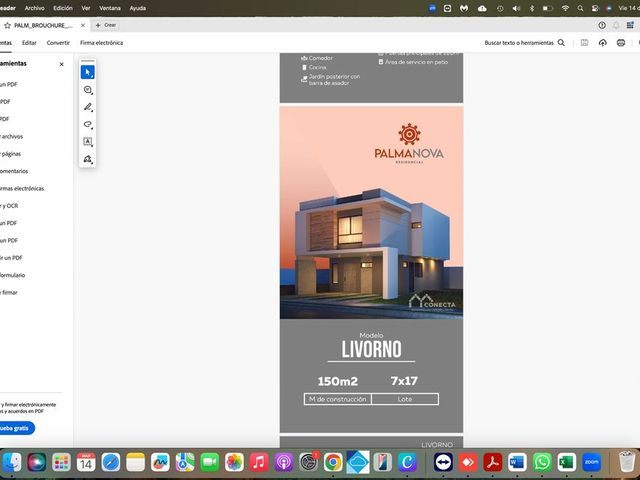Click the Crear new tab button

tap(106, 25)
